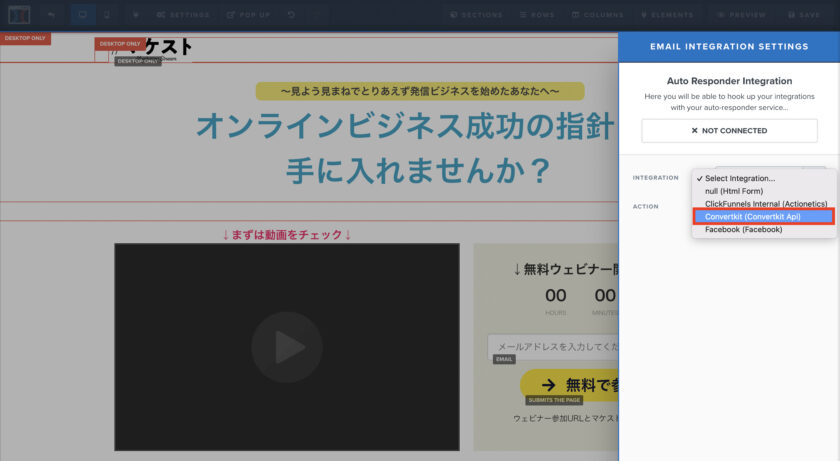Select 'Convertkit (Convertkit Api)' integration
840x461 pixels.
tap(763, 216)
